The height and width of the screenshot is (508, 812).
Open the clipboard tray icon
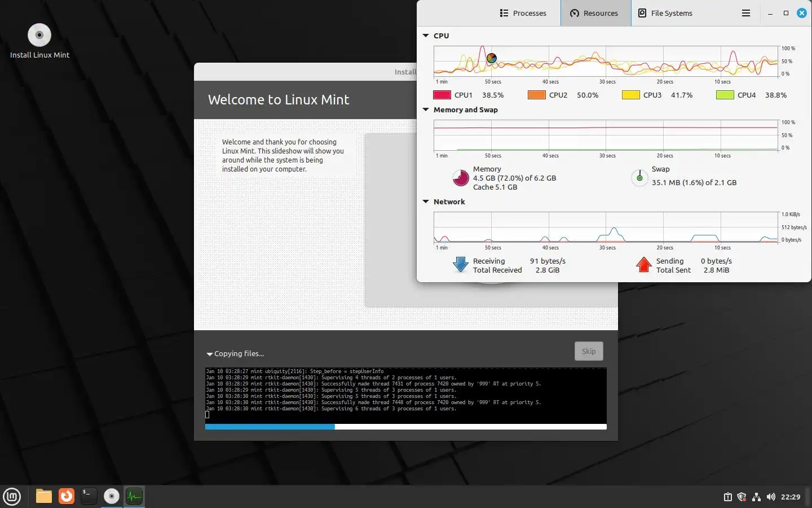[x=727, y=497]
